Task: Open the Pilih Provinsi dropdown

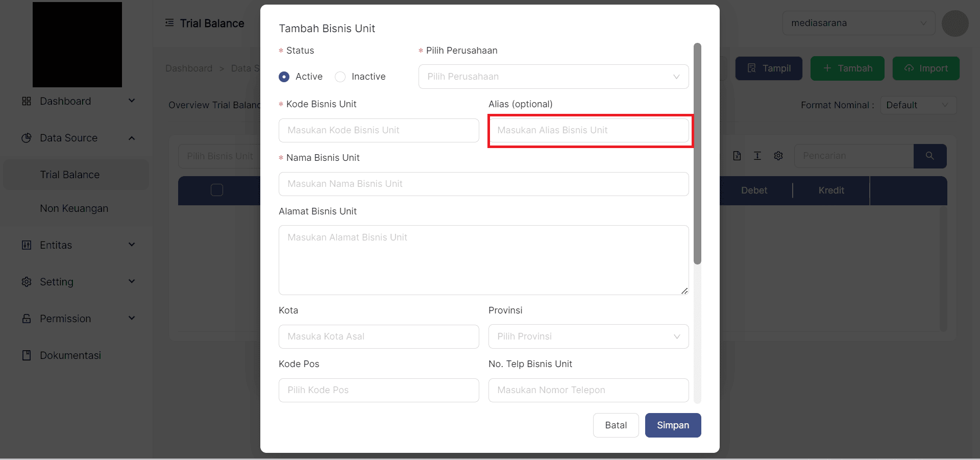Action: (588, 336)
